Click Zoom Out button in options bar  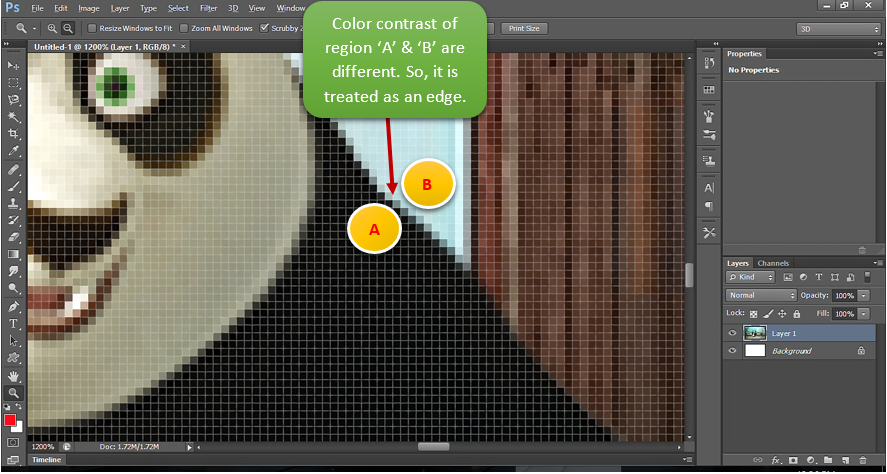[67, 28]
